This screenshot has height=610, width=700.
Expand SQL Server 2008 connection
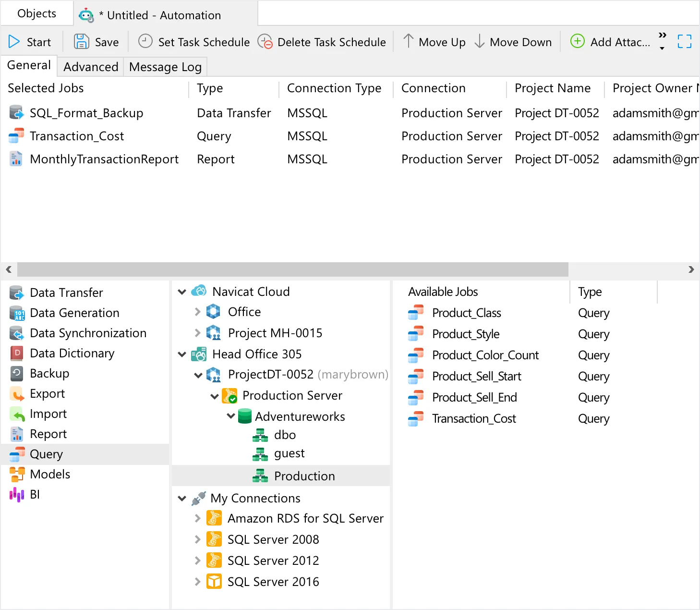click(x=197, y=539)
